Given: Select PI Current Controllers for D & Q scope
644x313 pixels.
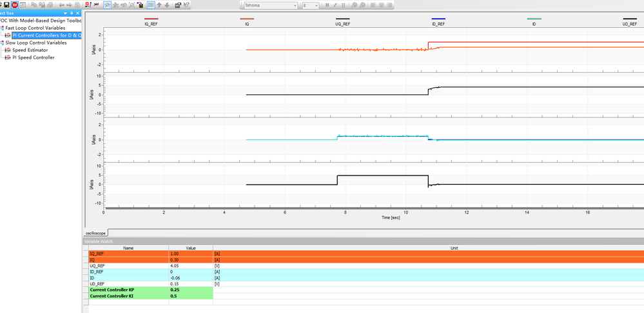Looking at the screenshot, I should [47, 35].
